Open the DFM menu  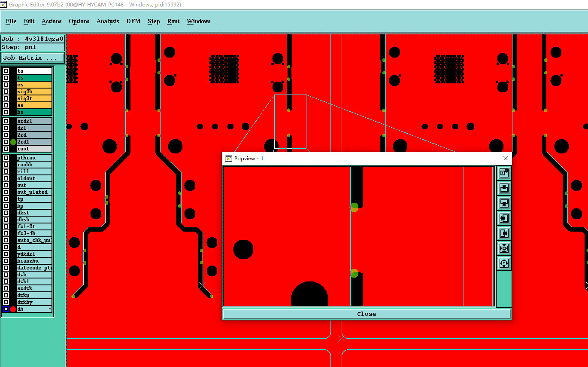pos(133,21)
